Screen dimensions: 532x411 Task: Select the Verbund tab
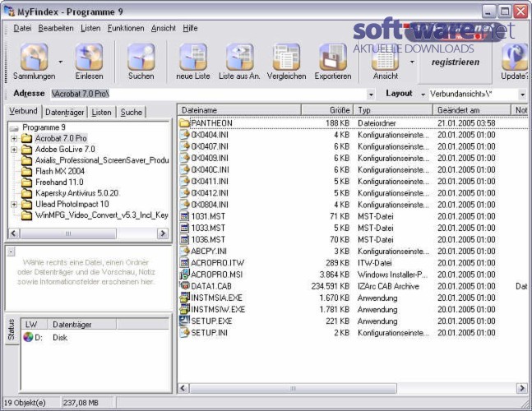pyautogui.click(x=23, y=111)
